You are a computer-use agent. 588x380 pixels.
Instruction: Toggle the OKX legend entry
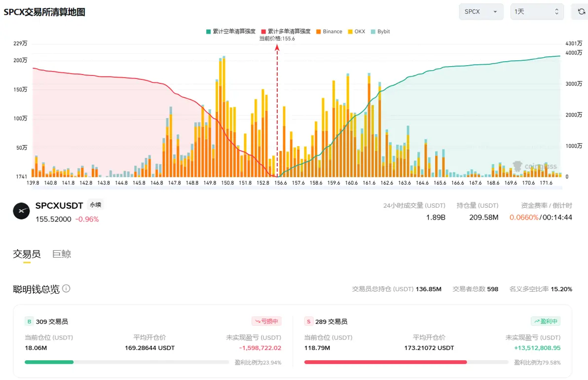[357, 32]
